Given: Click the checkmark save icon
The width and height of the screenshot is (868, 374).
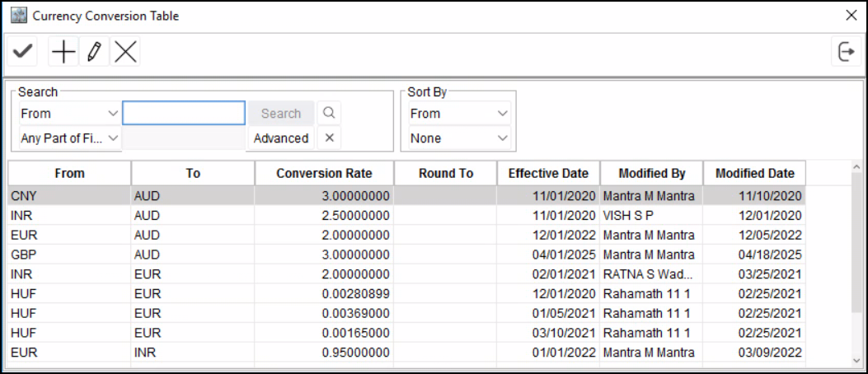Looking at the screenshot, I should point(23,52).
